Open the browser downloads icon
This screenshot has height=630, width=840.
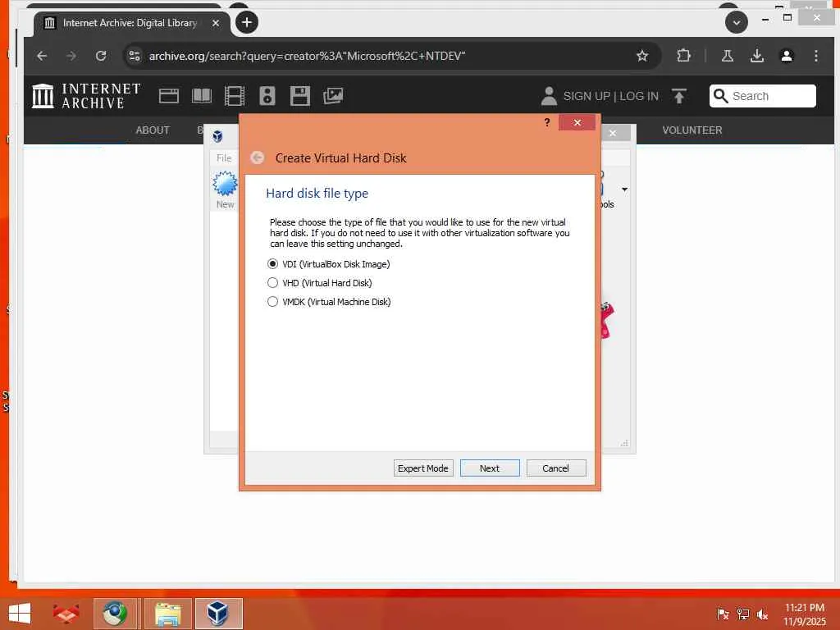(x=757, y=56)
